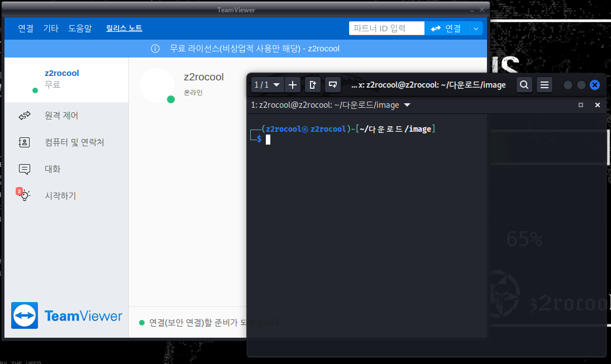Close the terminal pane with X
Screen dimensions: 611x364
(598, 105)
